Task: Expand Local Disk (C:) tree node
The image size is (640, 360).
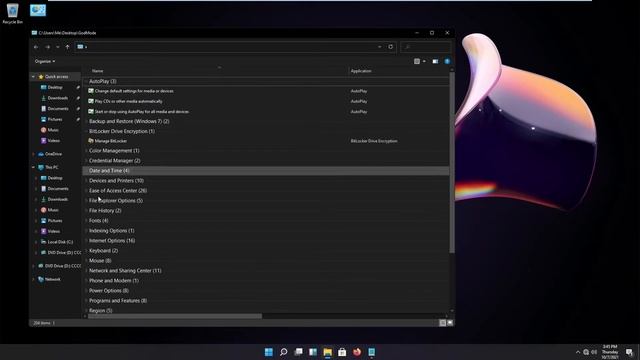Action: click(36, 242)
